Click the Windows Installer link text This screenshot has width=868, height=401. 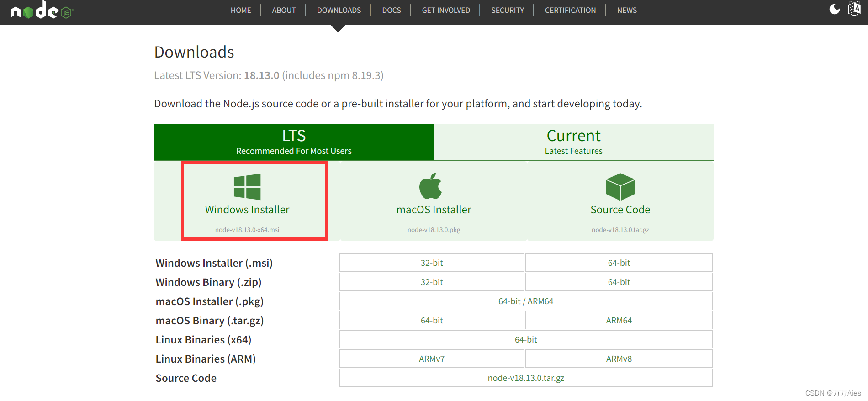tap(247, 210)
